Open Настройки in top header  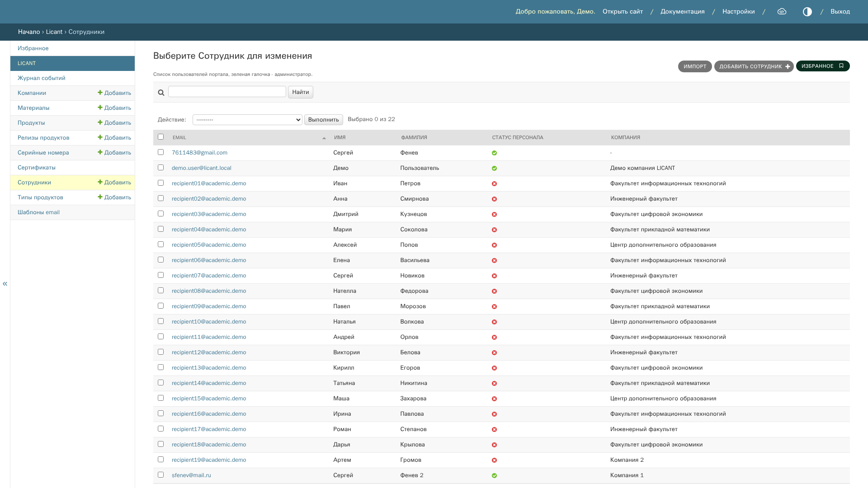coord(738,12)
